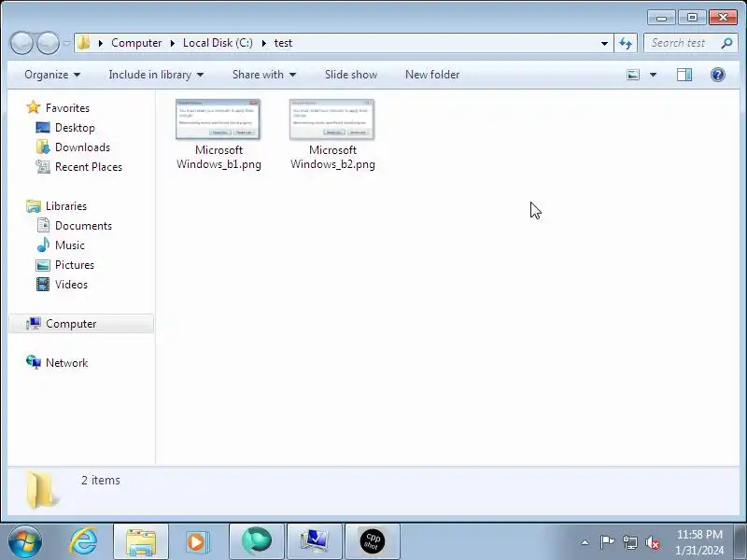Click the Show desktop strip

pyautogui.click(x=741, y=542)
